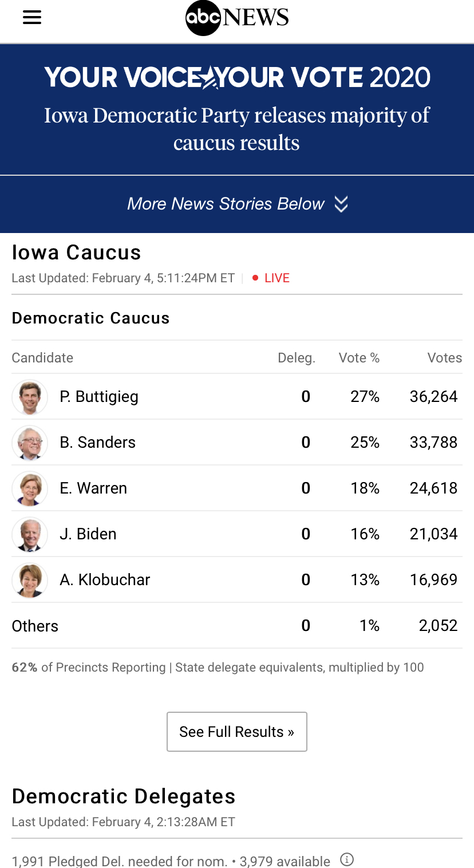Image resolution: width=474 pixels, height=868 pixels.
Task: Tap the double chevron below headline
Action: (x=341, y=204)
